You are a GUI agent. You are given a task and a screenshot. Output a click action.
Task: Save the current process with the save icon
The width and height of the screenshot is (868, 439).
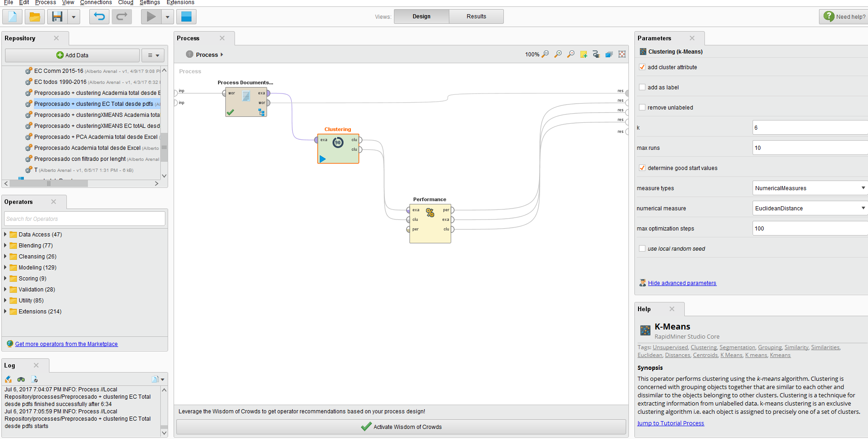pyautogui.click(x=56, y=16)
